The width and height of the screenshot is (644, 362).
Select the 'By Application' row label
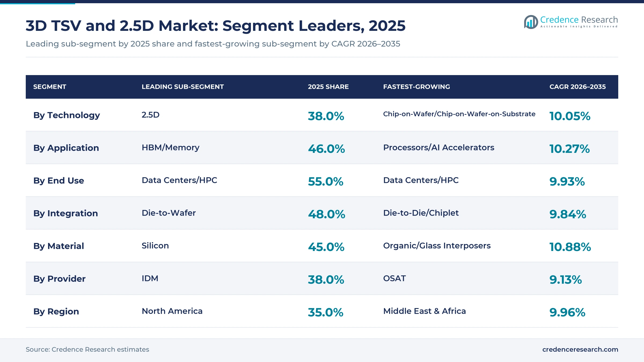(66, 148)
